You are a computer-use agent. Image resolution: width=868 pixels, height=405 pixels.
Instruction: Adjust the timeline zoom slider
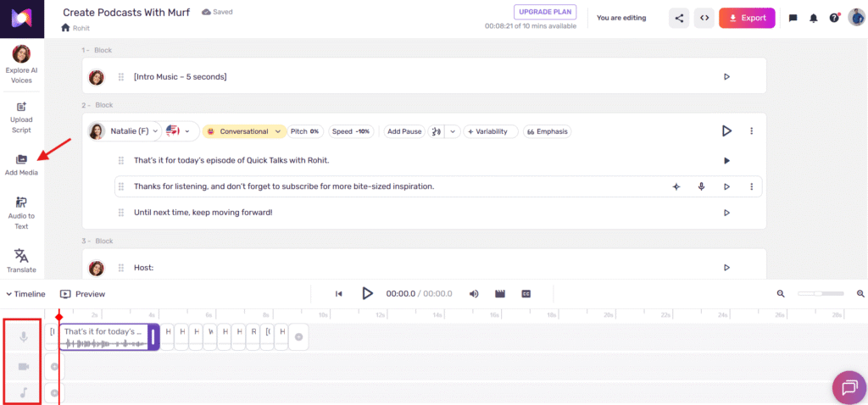821,294
